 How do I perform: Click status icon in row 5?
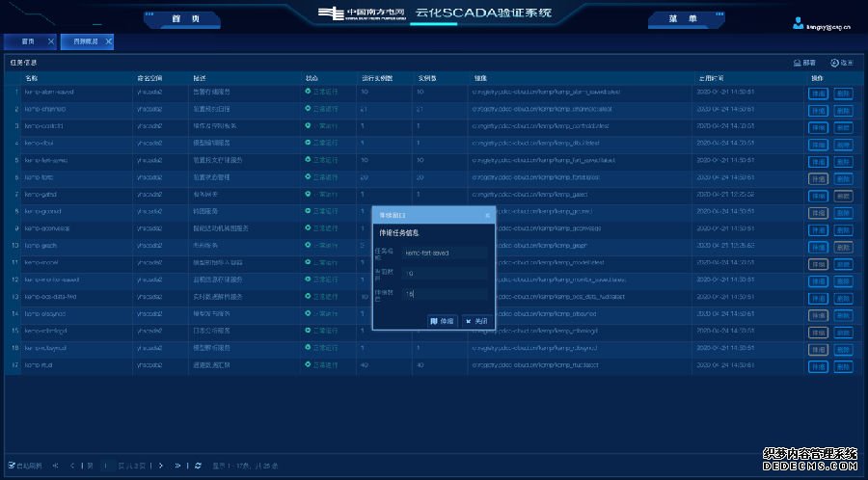[308, 160]
